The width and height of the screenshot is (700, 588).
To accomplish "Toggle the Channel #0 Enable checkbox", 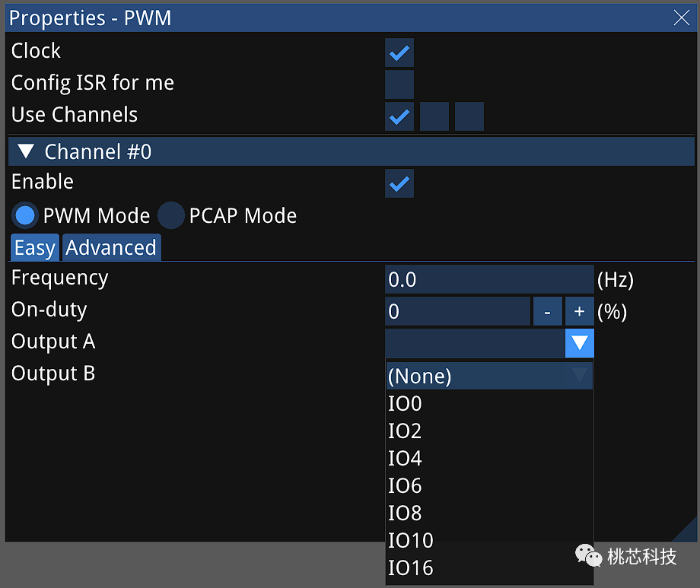I will tap(399, 183).
